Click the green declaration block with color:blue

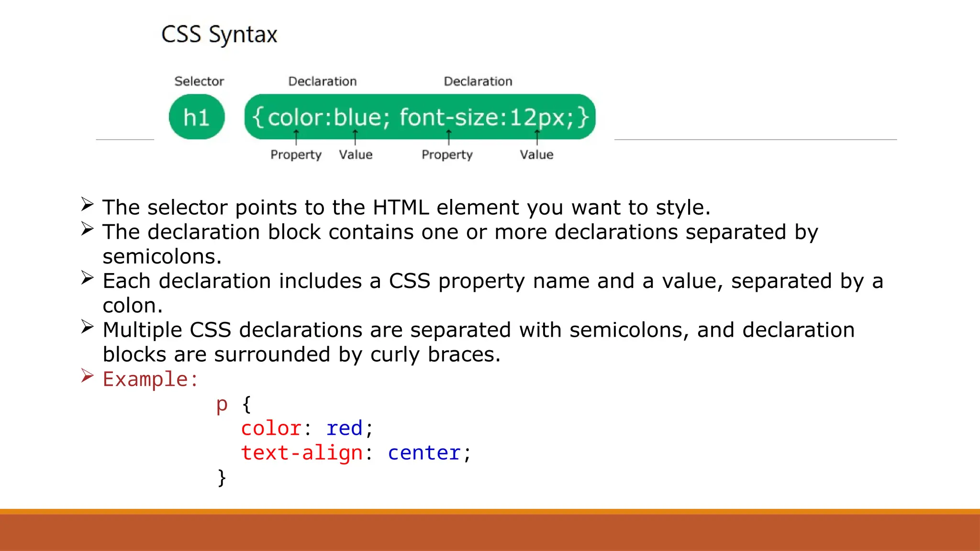click(420, 117)
